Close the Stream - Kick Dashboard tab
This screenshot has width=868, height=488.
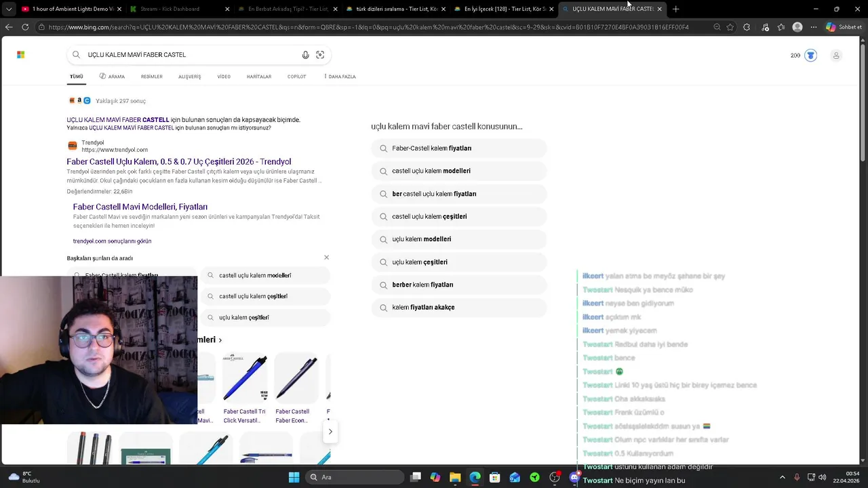227,9
